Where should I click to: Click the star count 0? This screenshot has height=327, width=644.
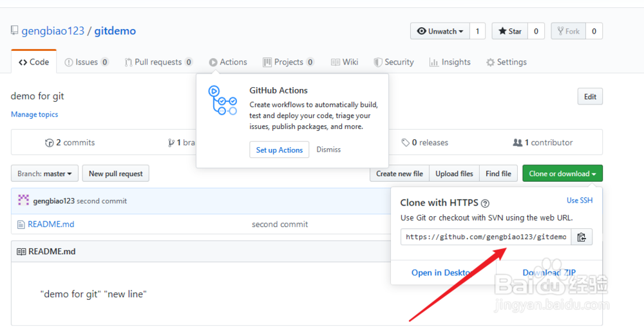536,31
